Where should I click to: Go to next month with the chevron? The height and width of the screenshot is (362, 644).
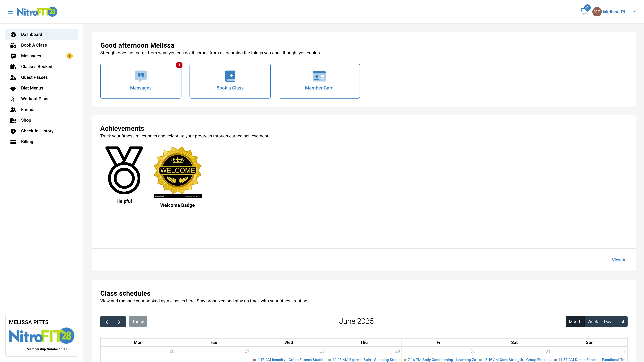pos(119,322)
